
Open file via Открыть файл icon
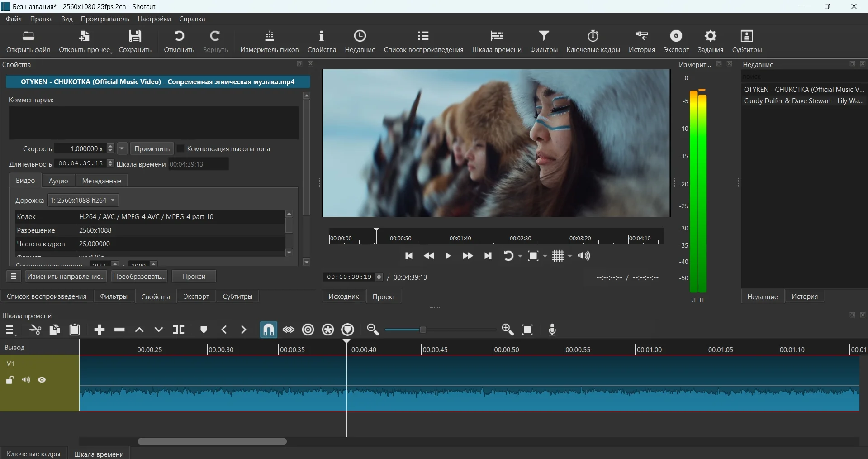click(28, 42)
